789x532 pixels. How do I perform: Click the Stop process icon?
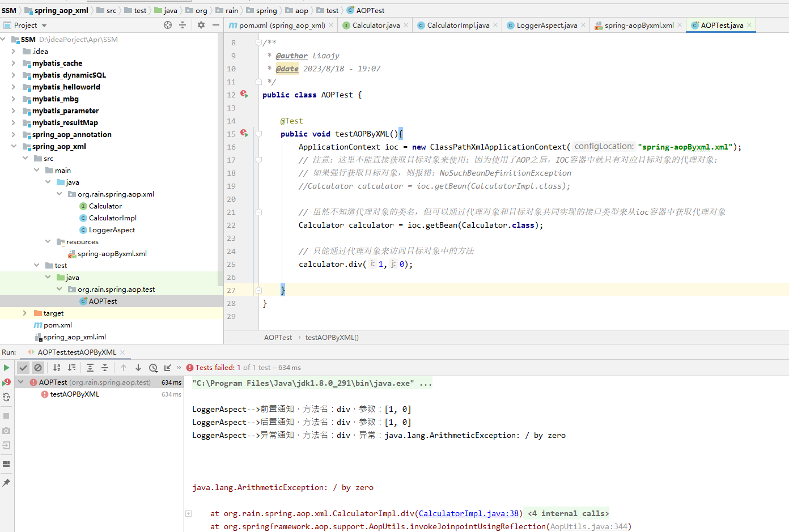(6, 416)
